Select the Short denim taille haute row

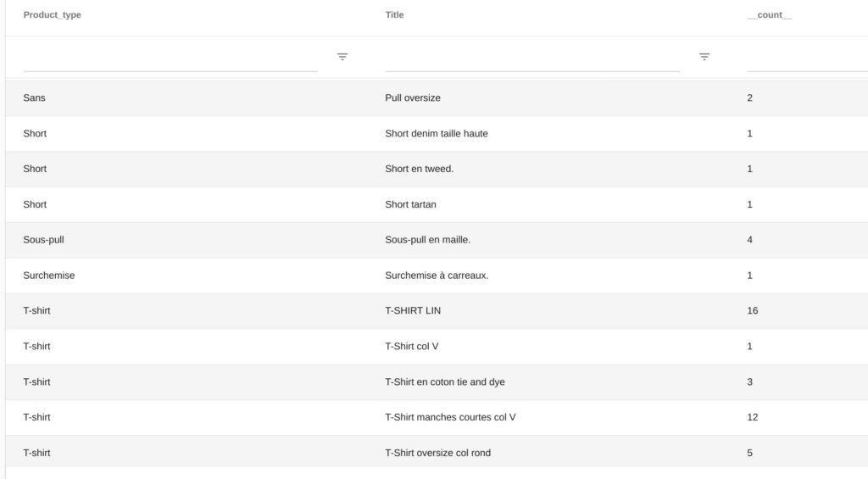click(x=437, y=133)
